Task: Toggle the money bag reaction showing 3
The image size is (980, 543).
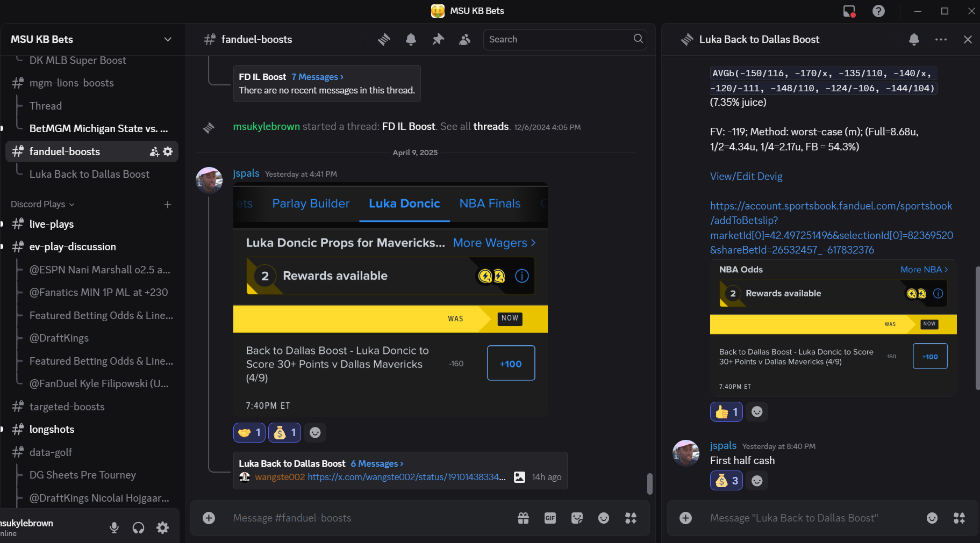Action: click(x=726, y=481)
